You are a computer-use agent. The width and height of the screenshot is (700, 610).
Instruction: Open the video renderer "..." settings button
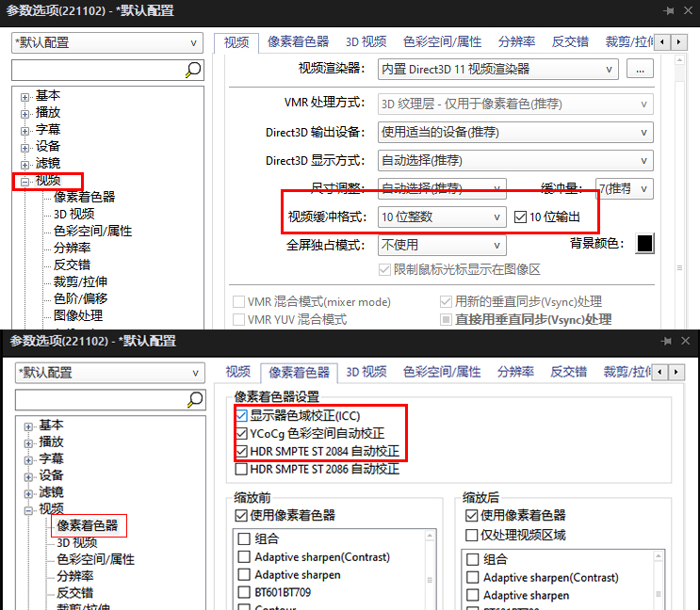[x=640, y=69]
